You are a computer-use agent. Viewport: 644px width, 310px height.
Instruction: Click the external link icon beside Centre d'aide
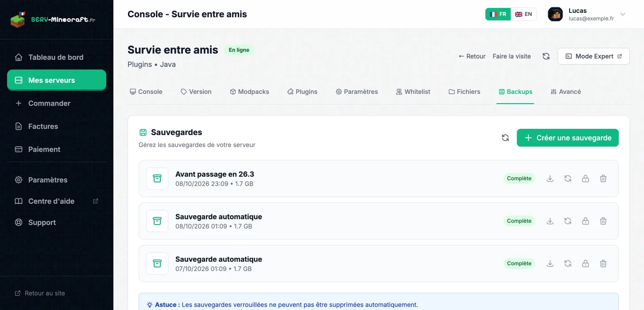coord(95,201)
